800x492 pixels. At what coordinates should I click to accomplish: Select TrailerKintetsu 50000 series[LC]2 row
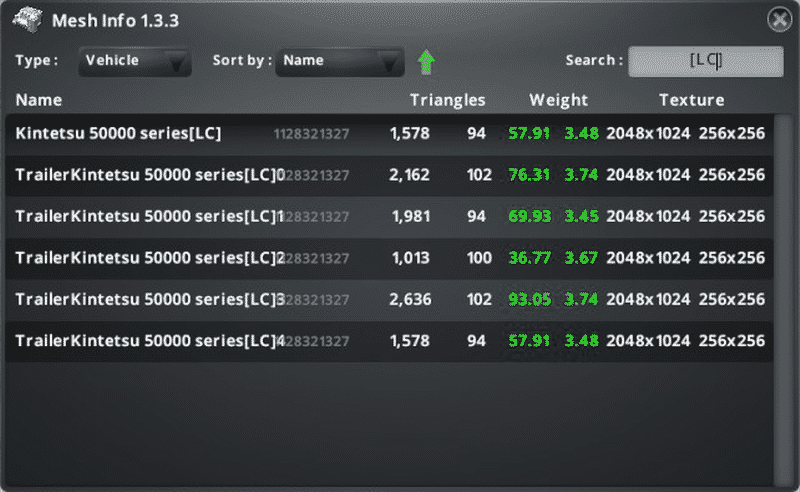(150, 258)
